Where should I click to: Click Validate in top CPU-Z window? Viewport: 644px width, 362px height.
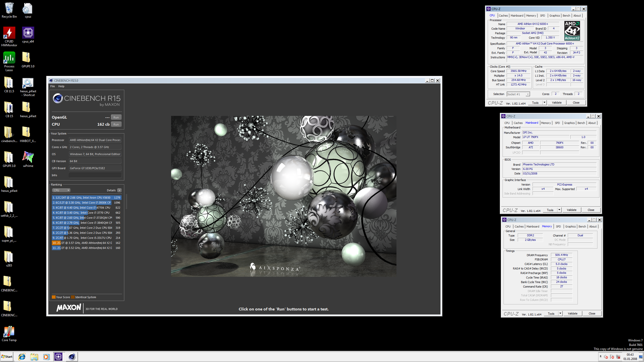coord(557,103)
